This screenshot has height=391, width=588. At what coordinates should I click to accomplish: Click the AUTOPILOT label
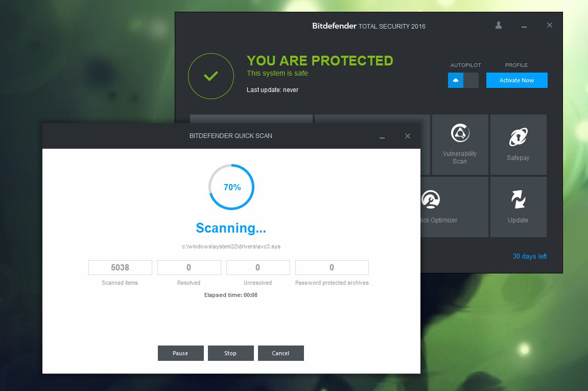pyautogui.click(x=465, y=65)
